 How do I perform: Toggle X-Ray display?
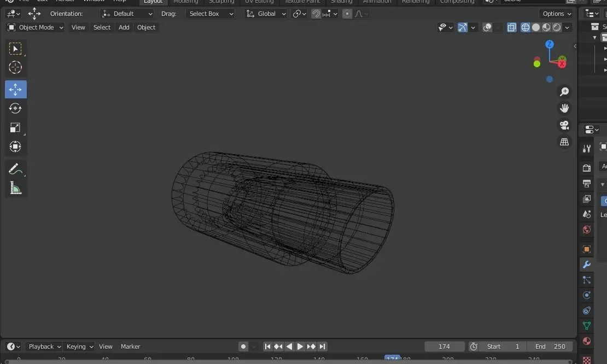pos(512,27)
